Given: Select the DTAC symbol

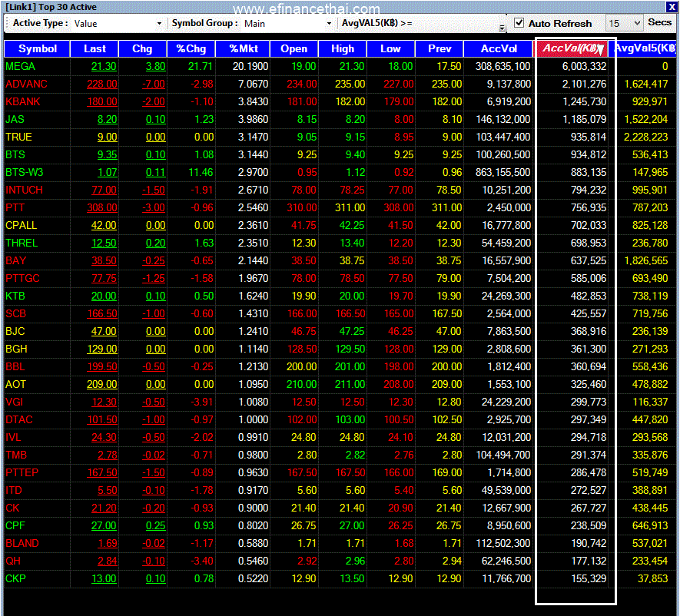Looking at the screenshot, I should tap(19, 419).
